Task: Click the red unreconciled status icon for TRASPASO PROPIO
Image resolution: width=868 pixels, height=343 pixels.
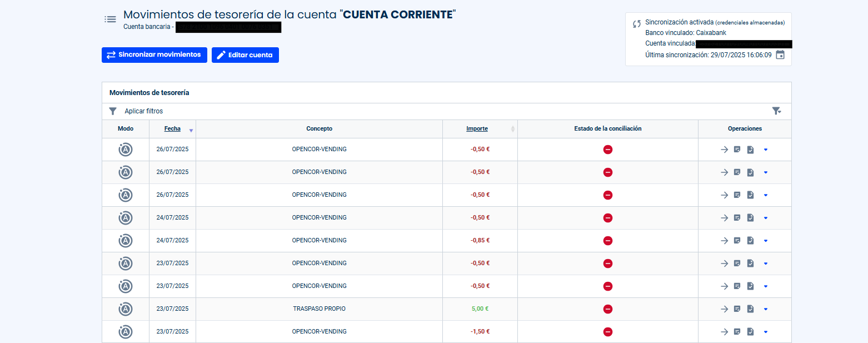Action: (608, 309)
